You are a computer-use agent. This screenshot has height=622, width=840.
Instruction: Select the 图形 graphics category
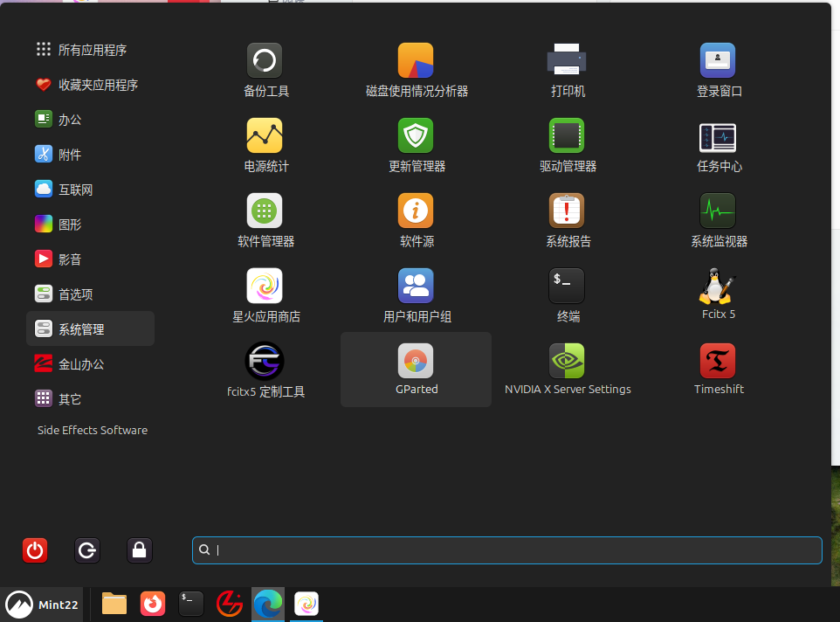pos(90,225)
